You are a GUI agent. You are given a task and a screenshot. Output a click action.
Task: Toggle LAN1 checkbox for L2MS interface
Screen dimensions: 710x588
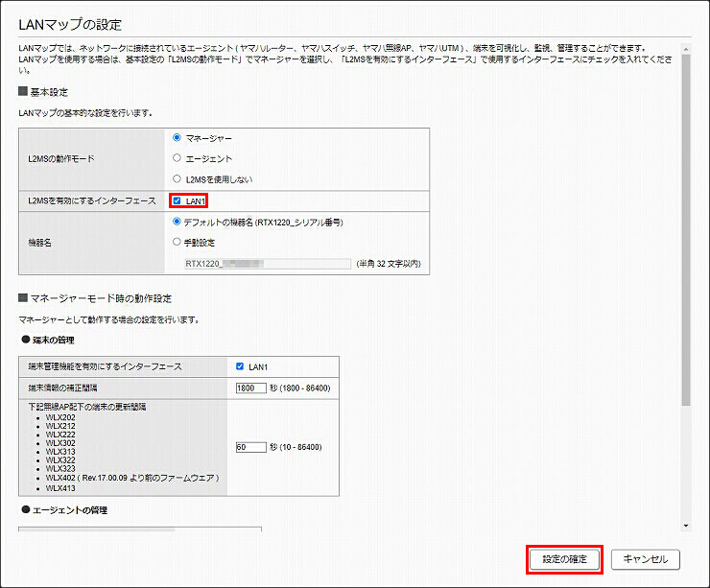[x=177, y=200]
